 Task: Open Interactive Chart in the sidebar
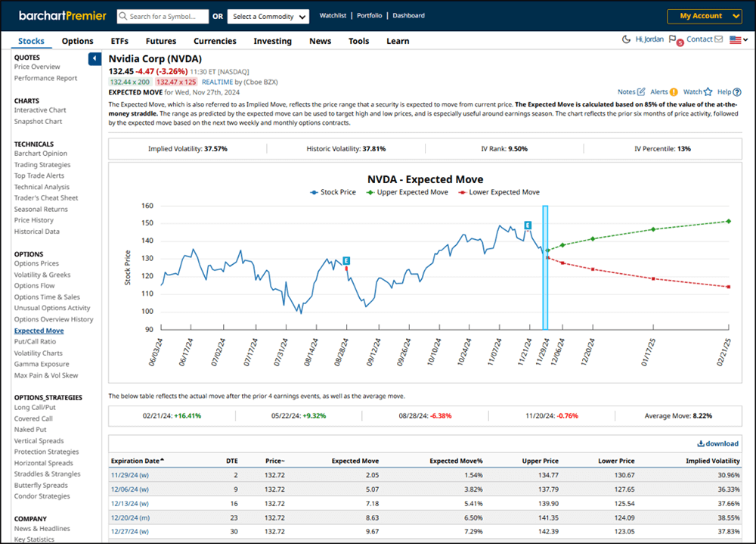40,110
